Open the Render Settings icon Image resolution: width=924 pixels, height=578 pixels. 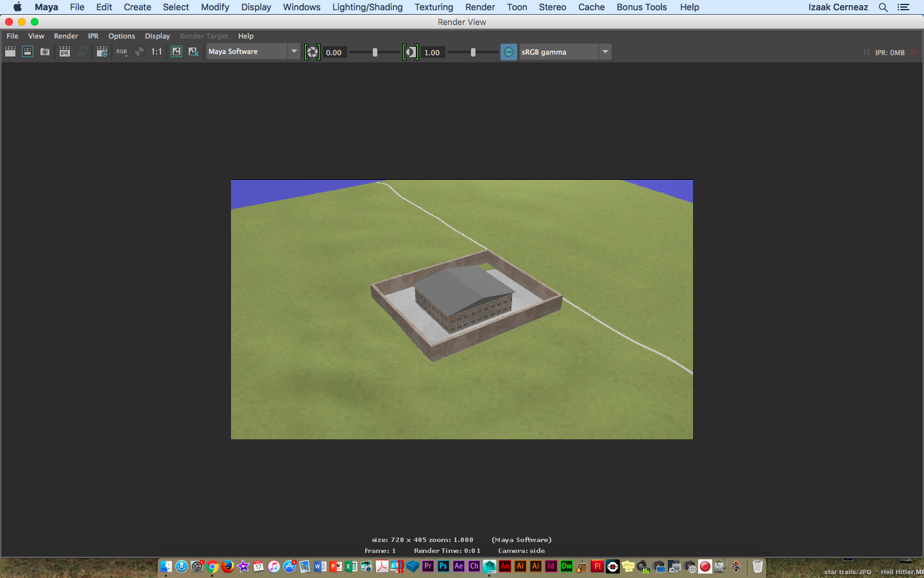[101, 52]
